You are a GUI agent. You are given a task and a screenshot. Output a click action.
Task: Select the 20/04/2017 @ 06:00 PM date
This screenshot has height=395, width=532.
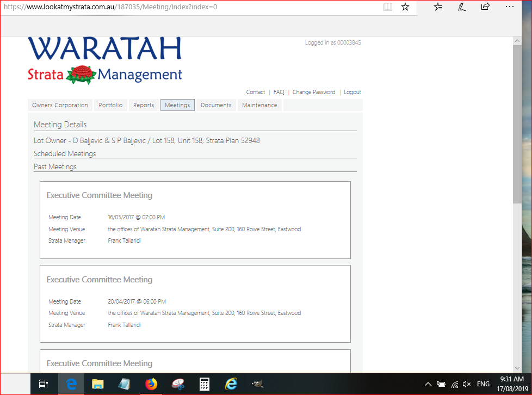pos(137,301)
